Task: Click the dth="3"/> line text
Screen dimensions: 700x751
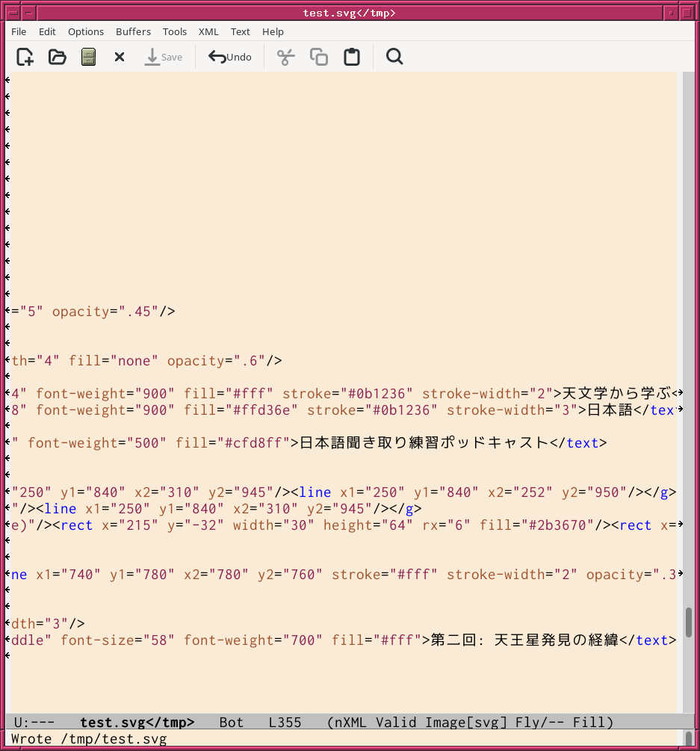Action: 48,624
